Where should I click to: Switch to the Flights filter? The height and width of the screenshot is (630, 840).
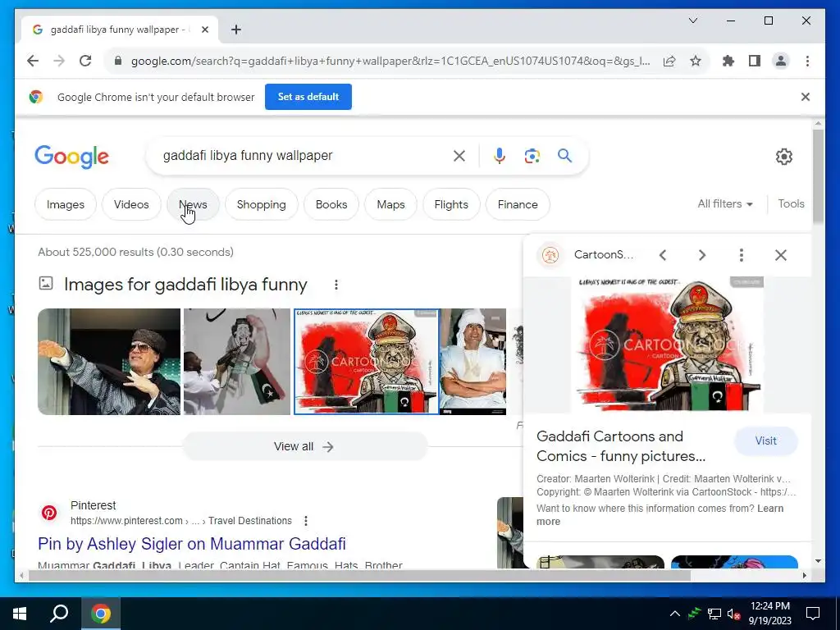[451, 204]
